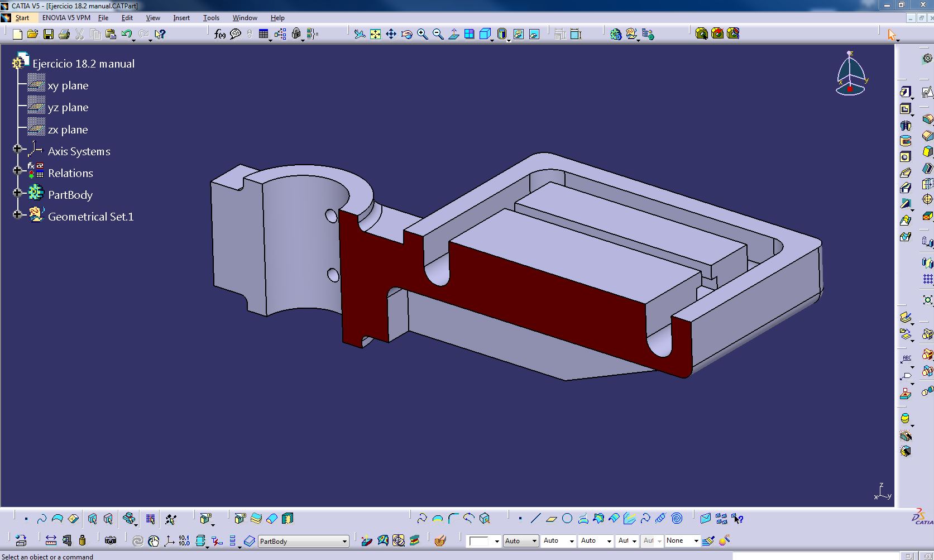
Task: Click the Fit All In icon
Action: tap(376, 34)
